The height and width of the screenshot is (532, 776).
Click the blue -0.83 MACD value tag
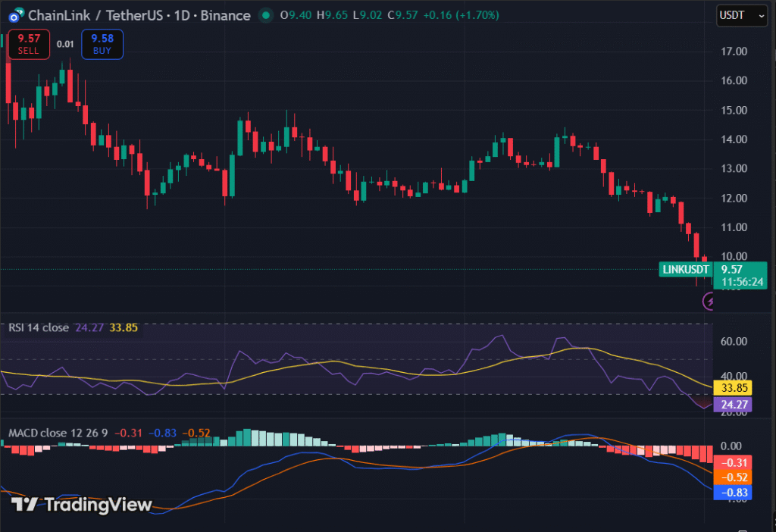[x=735, y=493]
